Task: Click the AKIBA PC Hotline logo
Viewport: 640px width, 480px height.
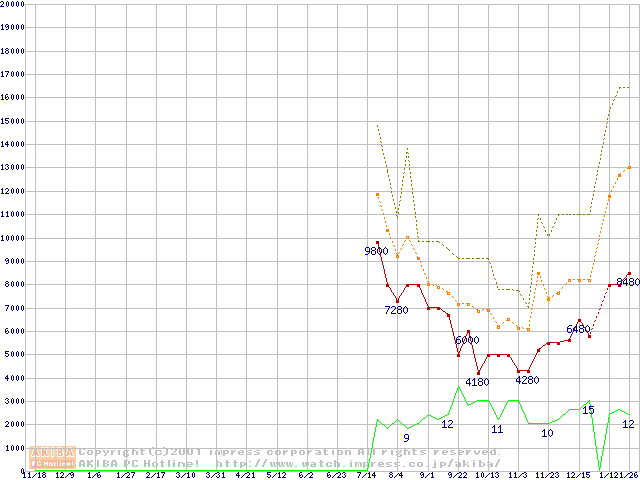Action: coord(53,457)
